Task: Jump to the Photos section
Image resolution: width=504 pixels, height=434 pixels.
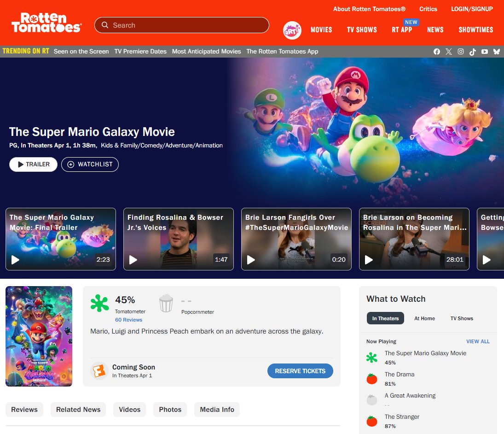Action: point(170,410)
